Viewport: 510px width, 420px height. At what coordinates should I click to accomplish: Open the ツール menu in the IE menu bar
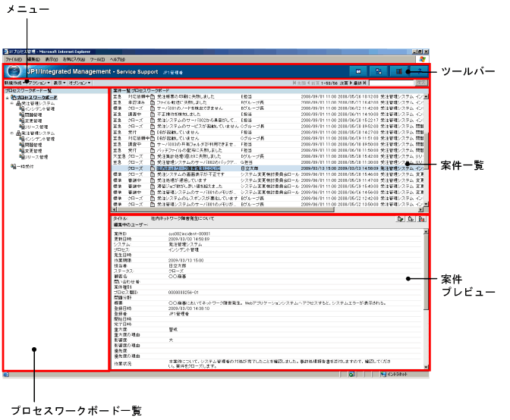97,59
